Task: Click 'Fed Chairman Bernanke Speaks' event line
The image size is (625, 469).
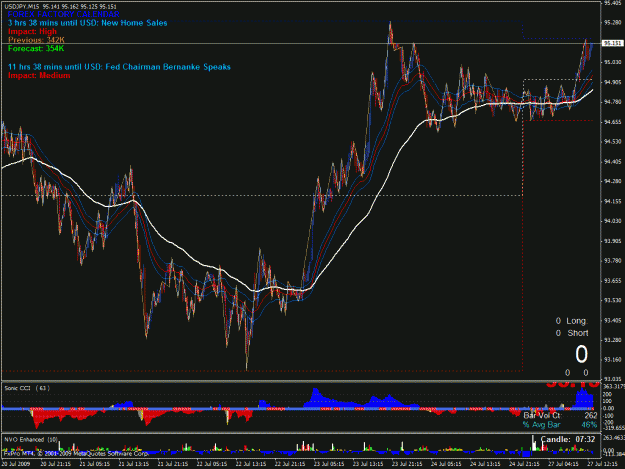Action: pos(119,67)
